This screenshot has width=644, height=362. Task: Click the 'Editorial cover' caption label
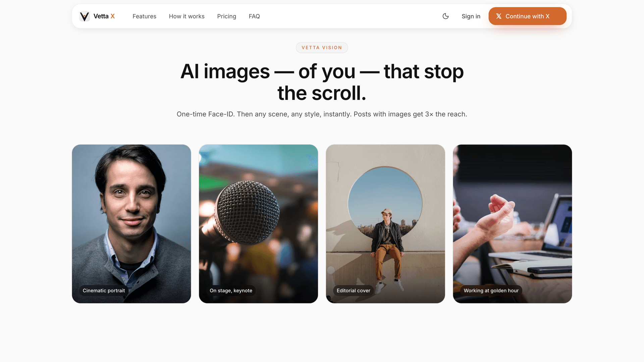click(x=354, y=291)
